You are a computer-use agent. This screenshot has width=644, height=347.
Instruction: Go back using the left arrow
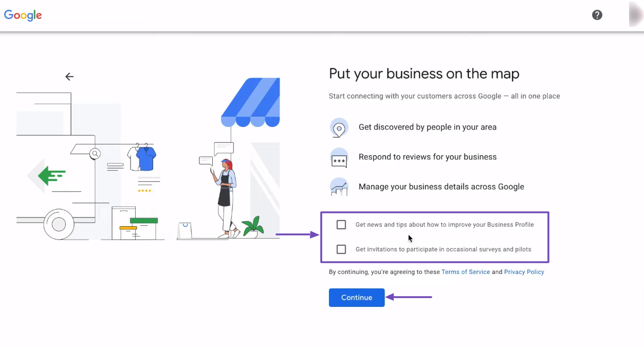coord(69,77)
